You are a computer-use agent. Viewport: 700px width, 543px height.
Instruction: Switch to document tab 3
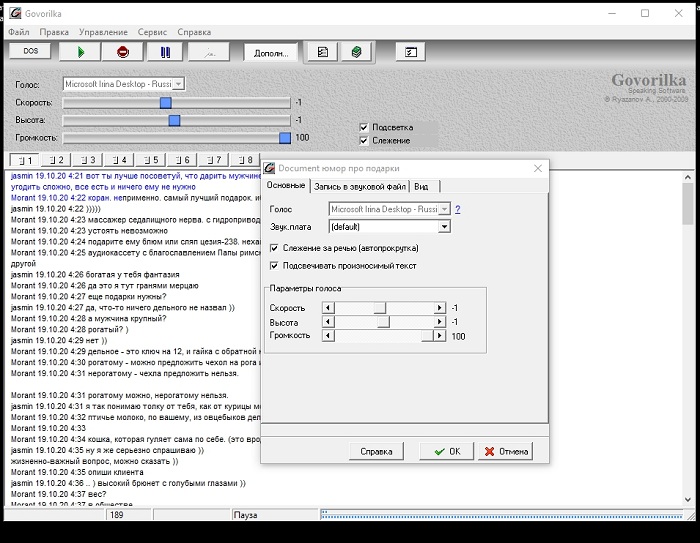88,160
